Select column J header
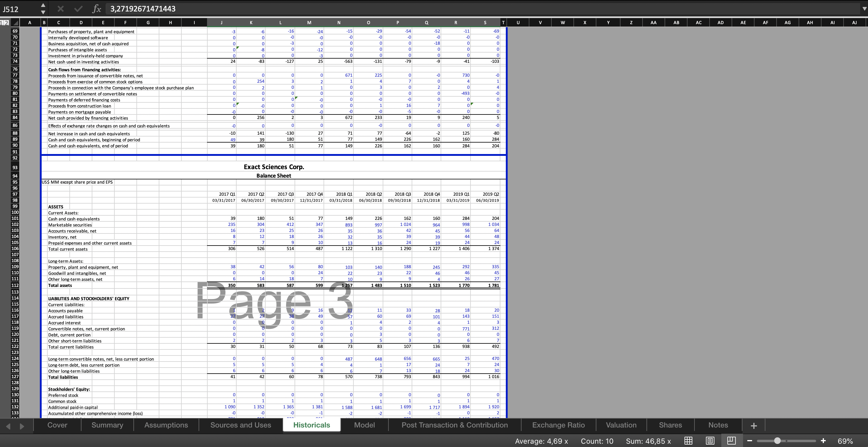The image size is (868, 447). 222,23
